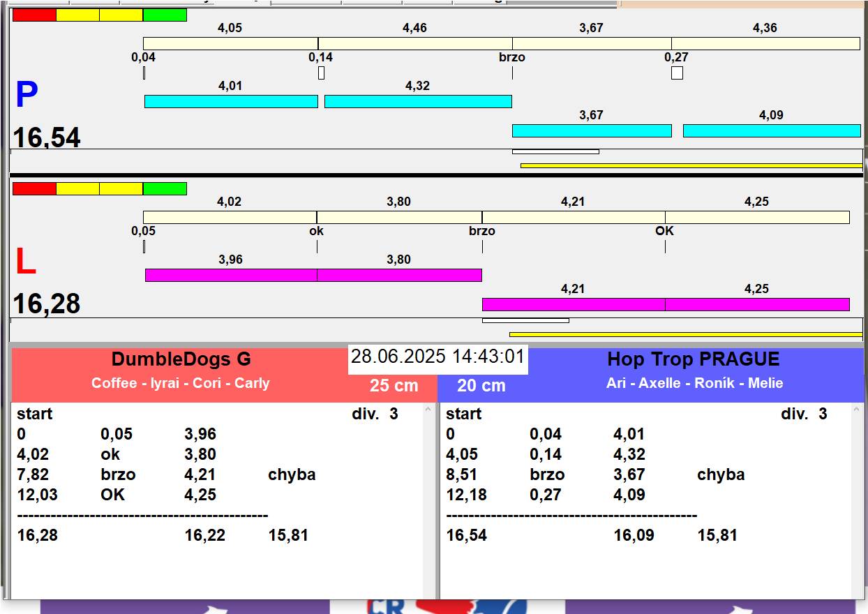Click the 'brzo' early-pass label in lane P graph
The height and width of the screenshot is (614, 868).
[512, 57]
